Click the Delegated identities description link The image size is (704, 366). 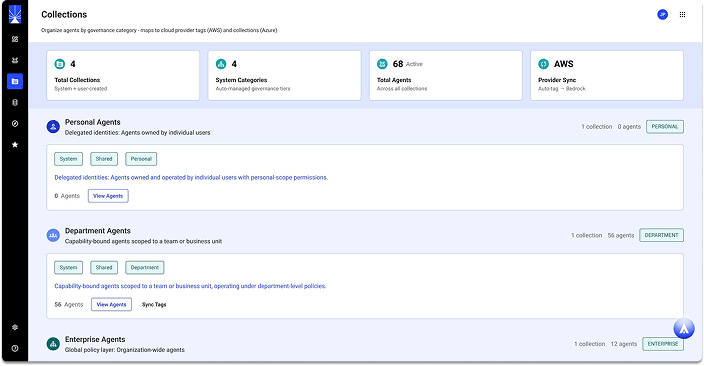[x=191, y=177]
